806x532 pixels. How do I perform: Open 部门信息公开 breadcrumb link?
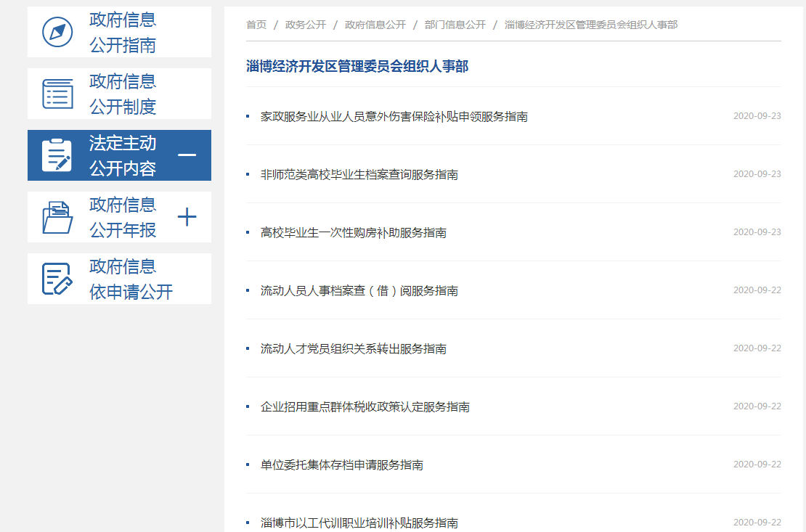click(x=455, y=25)
